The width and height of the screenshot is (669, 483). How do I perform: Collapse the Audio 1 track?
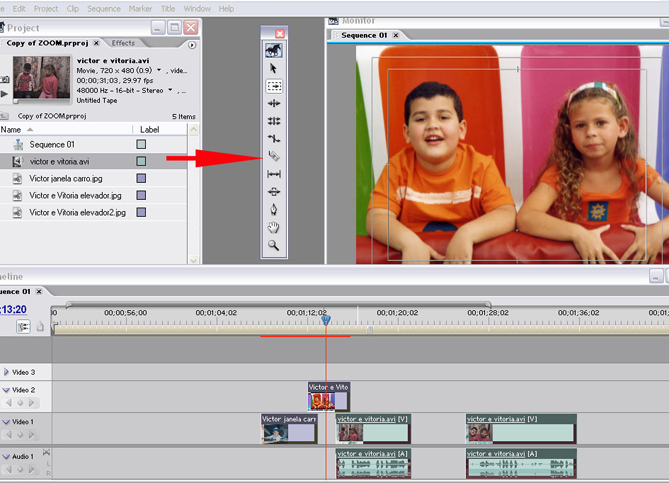(x=7, y=457)
